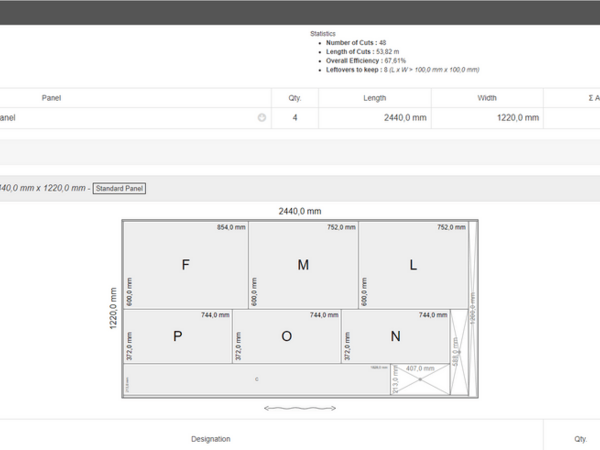Select piece F in the cutting layout

click(x=185, y=265)
